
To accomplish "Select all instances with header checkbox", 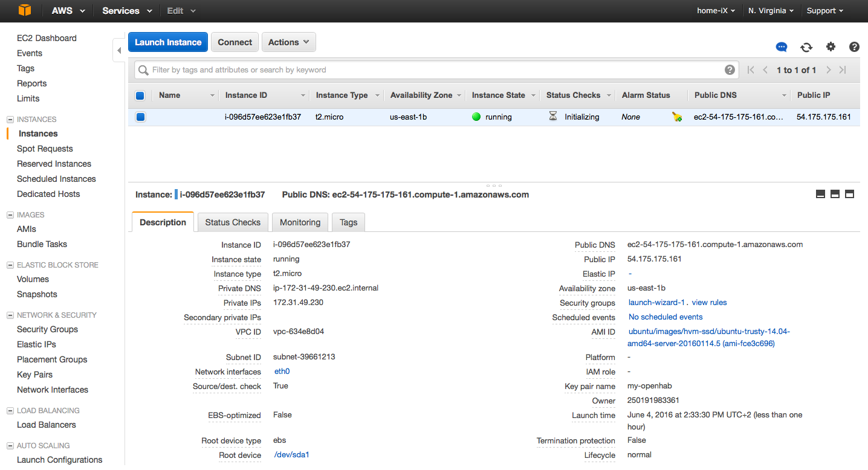I will point(140,95).
